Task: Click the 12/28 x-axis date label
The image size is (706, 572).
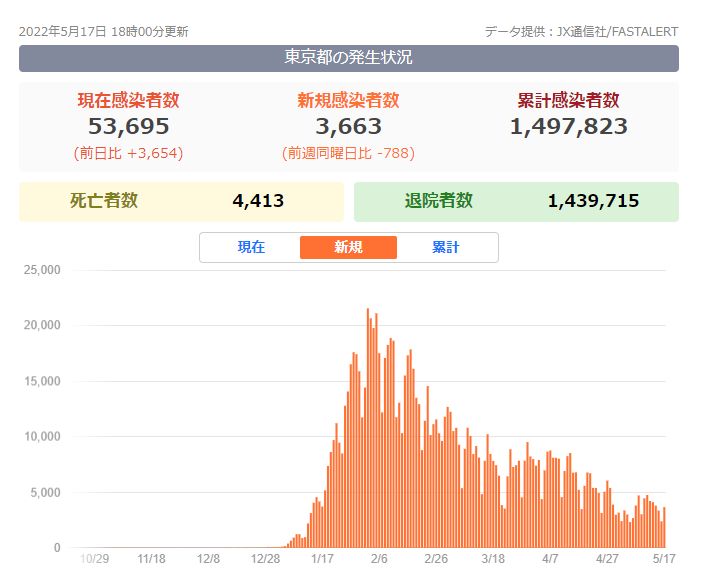Action: point(265,559)
